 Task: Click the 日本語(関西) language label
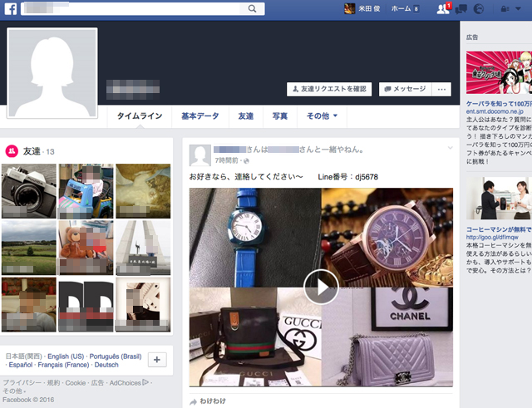(x=24, y=356)
